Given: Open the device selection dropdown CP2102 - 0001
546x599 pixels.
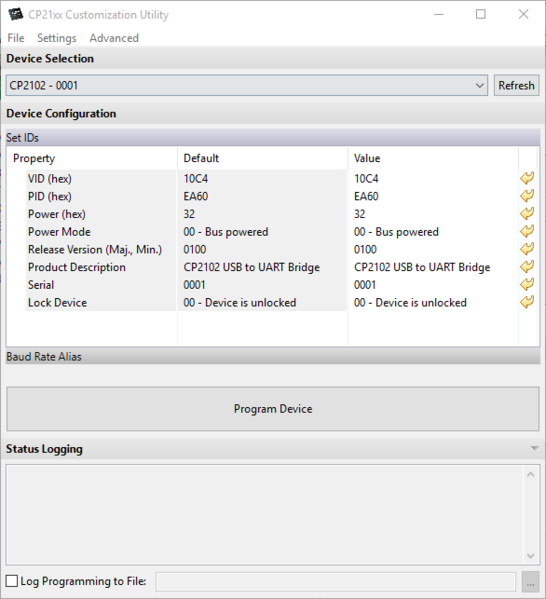Looking at the screenshot, I should point(247,85).
